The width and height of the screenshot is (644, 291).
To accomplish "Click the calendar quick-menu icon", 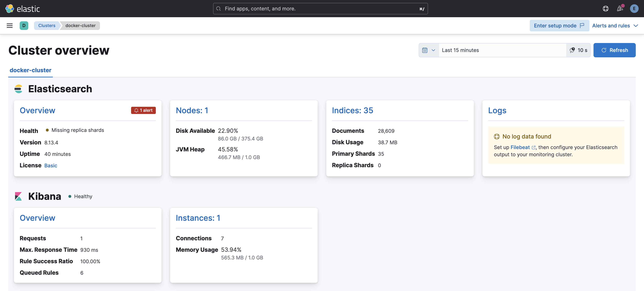I will coord(425,50).
